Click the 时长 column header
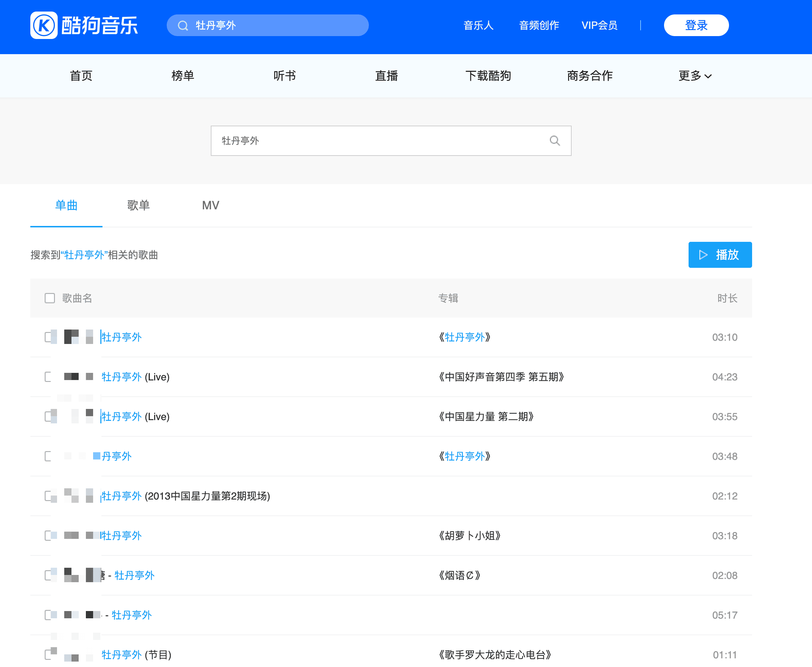Image resolution: width=812 pixels, height=667 pixels. 727,298
